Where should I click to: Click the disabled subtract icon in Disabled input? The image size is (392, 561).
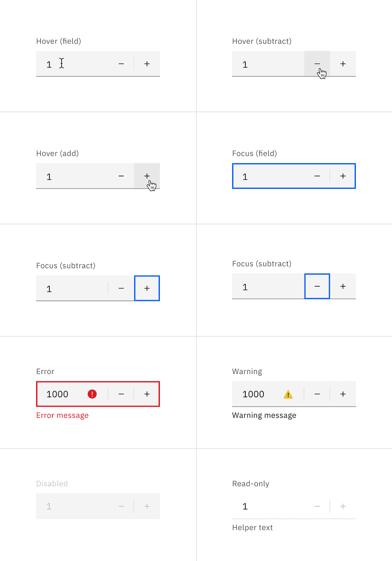pos(121,506)
